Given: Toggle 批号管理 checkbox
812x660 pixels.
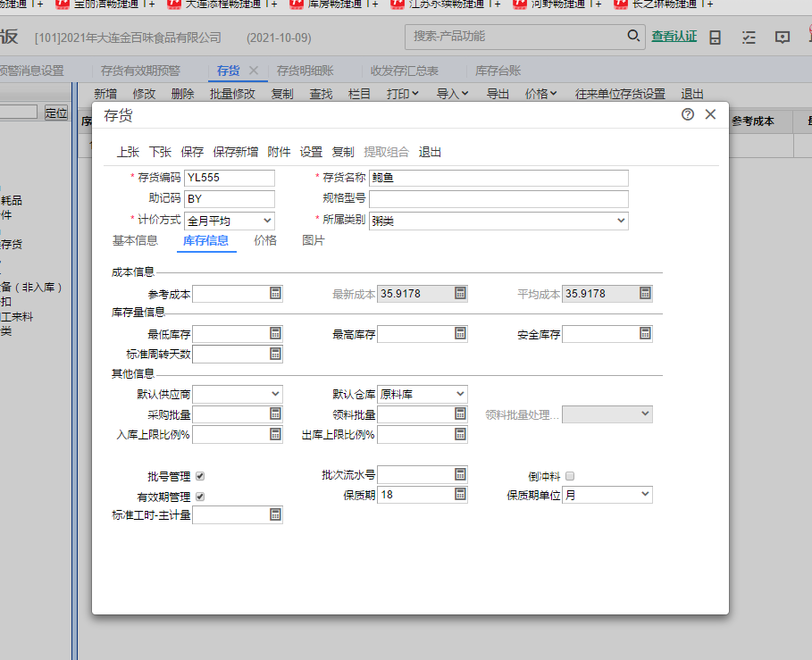Looking at the screenshot, I should click(200, 476).
